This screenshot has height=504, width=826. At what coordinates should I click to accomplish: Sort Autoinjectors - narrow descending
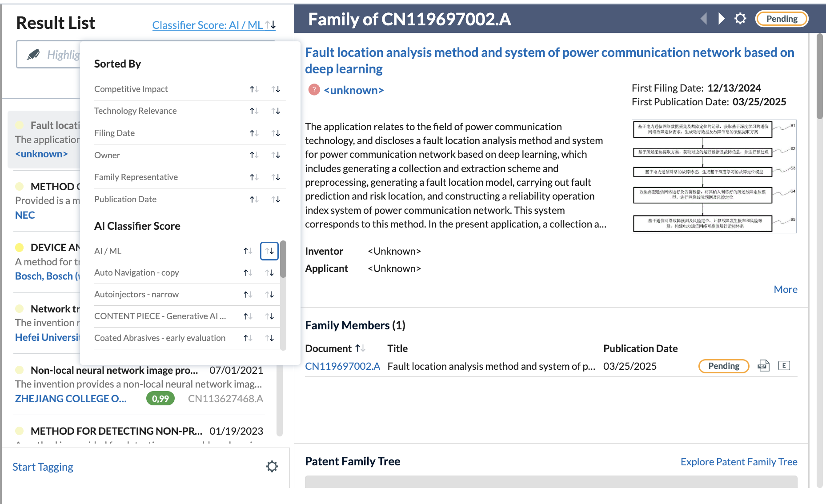[269, 295]
